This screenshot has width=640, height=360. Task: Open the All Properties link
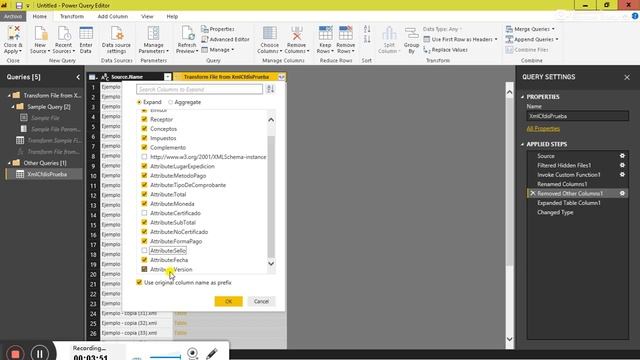pos(543,129)
